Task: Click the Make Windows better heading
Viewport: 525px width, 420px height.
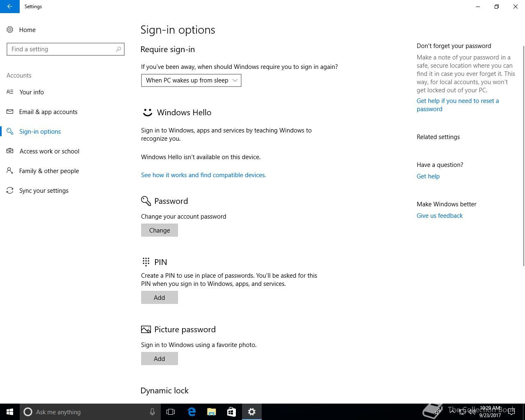Action: click(447, 204)
